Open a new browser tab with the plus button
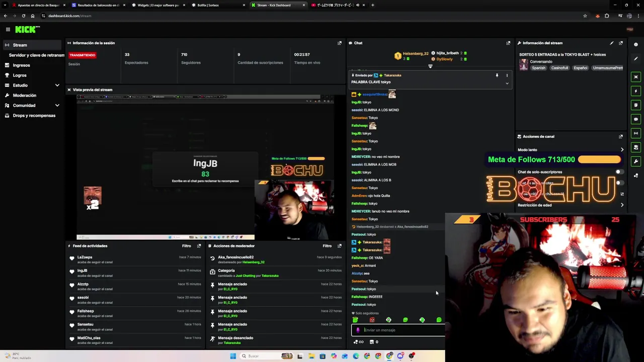Image resolution: width=644 pixels, height=362 pixels. [373, 5]
